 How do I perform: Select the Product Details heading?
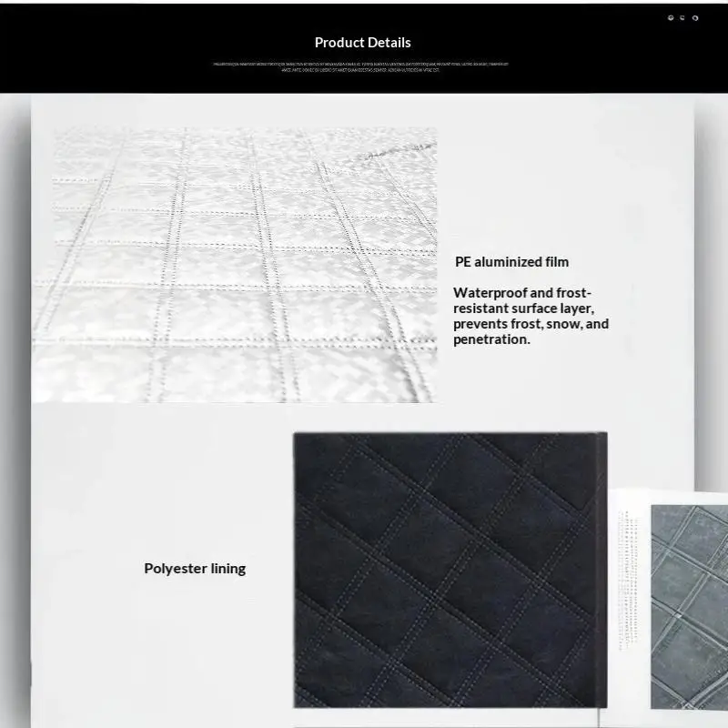362,43
